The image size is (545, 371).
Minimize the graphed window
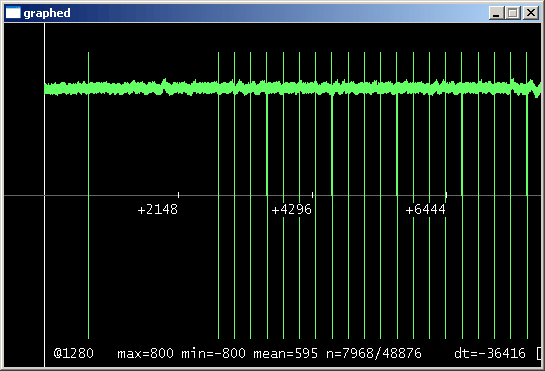(496, 13)
